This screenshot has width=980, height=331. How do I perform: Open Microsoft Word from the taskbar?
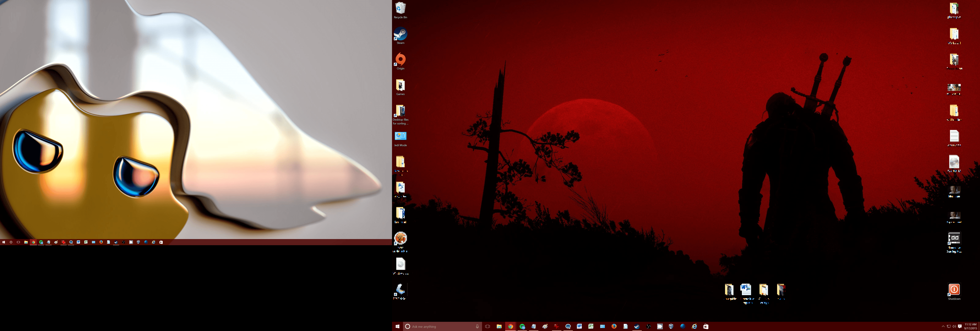point(580,326)
